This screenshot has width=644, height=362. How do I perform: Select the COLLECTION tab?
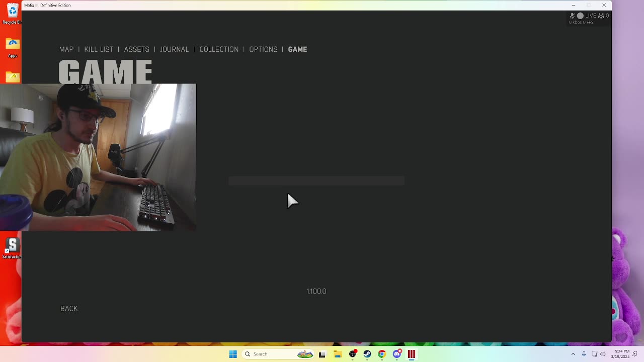[219, 49]
